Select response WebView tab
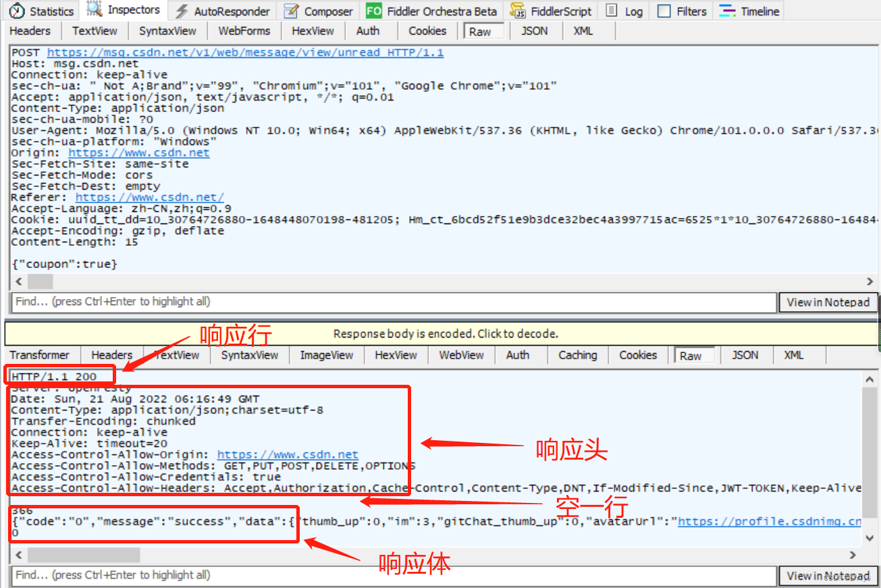The height and width of the screenshot is (588, 881). click(462, 355)
